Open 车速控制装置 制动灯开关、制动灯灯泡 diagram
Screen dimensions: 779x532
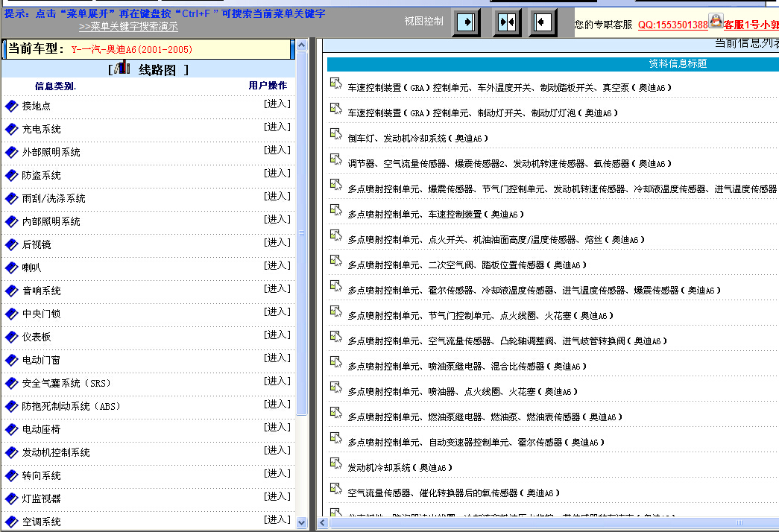click(483, 113)
